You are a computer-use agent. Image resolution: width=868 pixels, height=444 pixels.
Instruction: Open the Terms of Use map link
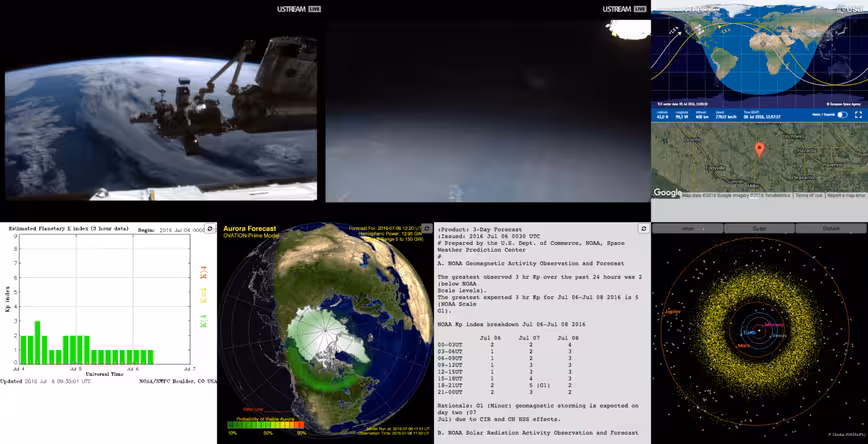[x=810, y=195]
